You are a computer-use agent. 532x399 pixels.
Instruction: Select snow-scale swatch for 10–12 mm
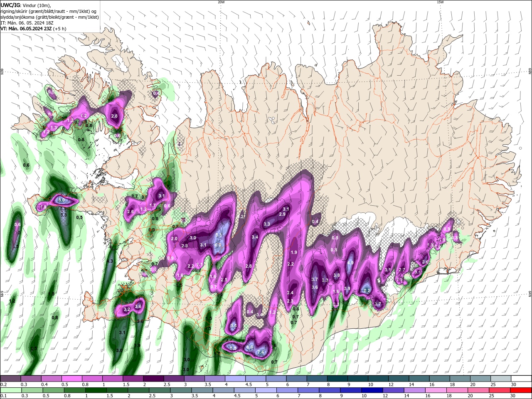pyautogui.click(x=378, y=379)
